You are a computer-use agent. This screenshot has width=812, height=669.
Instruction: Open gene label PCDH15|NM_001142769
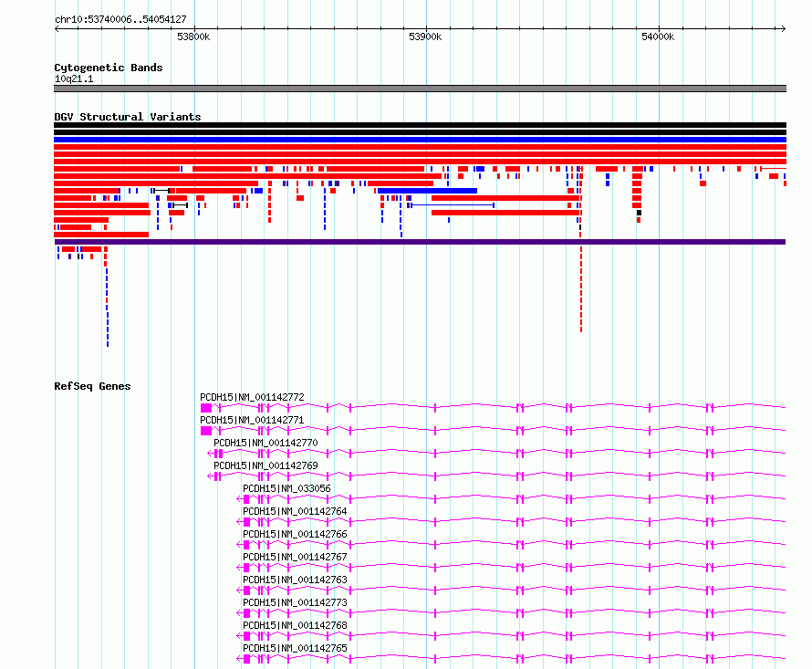coord(265,465)
